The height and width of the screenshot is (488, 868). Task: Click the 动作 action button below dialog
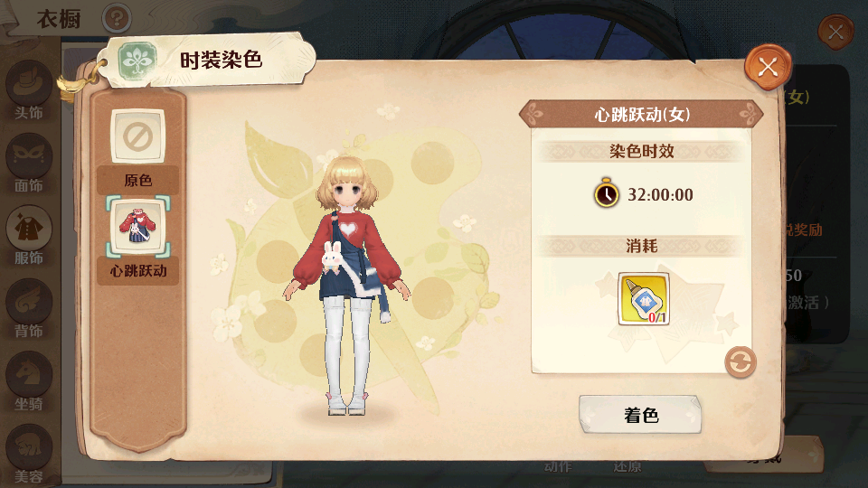click(558, 467)
